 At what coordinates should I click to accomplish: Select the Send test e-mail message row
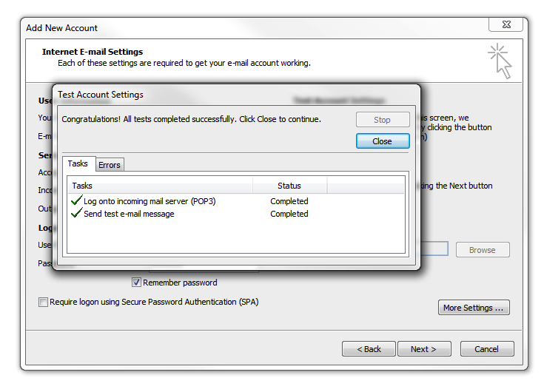(x=236, y=214)
